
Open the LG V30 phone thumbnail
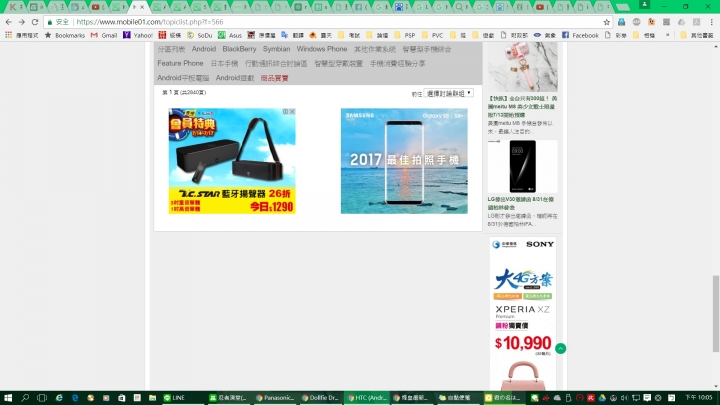(523, 166)
